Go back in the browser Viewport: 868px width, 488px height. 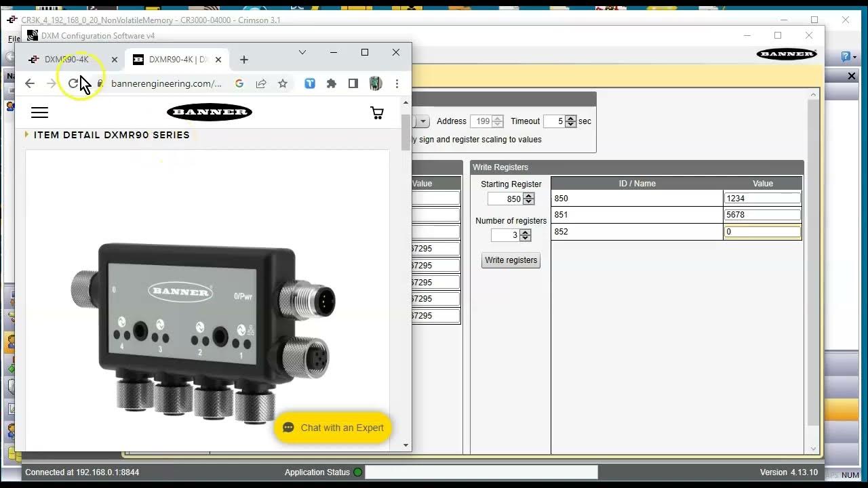[29, 83]
